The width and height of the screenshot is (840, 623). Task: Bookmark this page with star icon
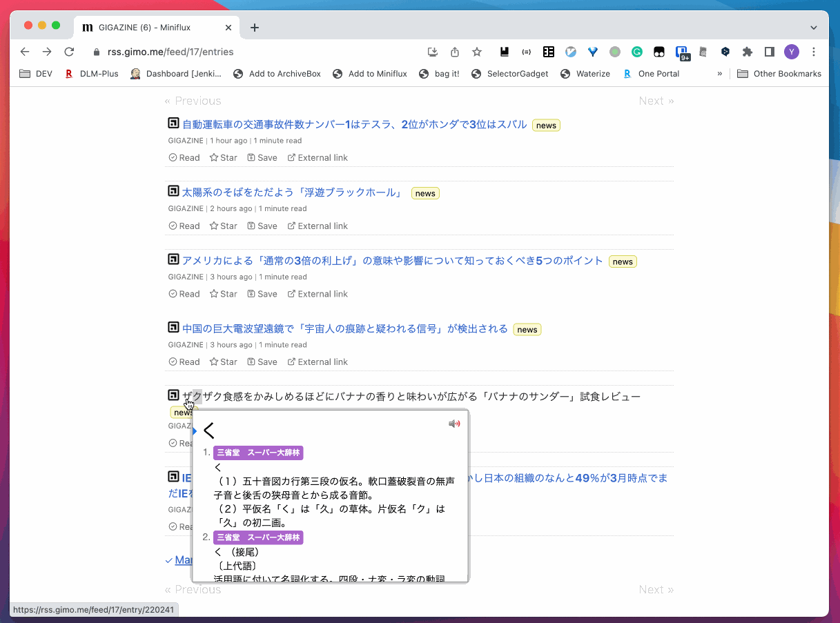pyautogui.click(x=477, y=52)
